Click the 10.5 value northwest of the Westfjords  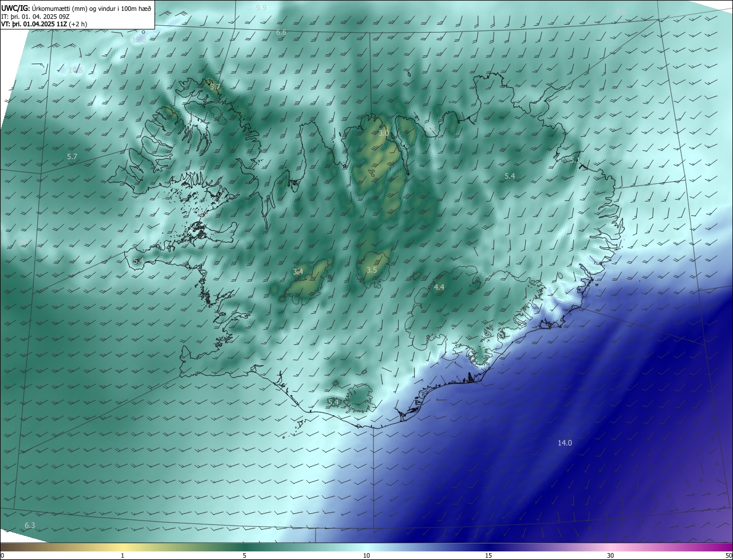(76, 70)
